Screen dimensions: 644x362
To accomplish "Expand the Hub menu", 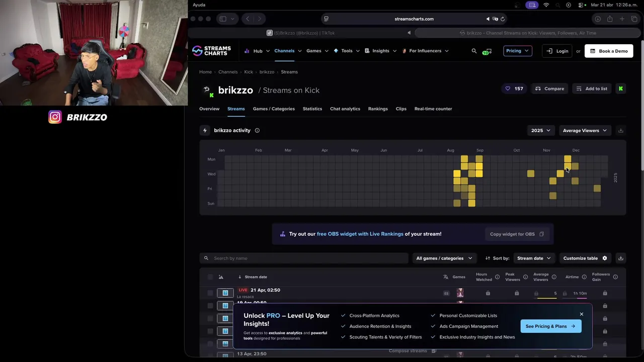I will pos(257,51).
